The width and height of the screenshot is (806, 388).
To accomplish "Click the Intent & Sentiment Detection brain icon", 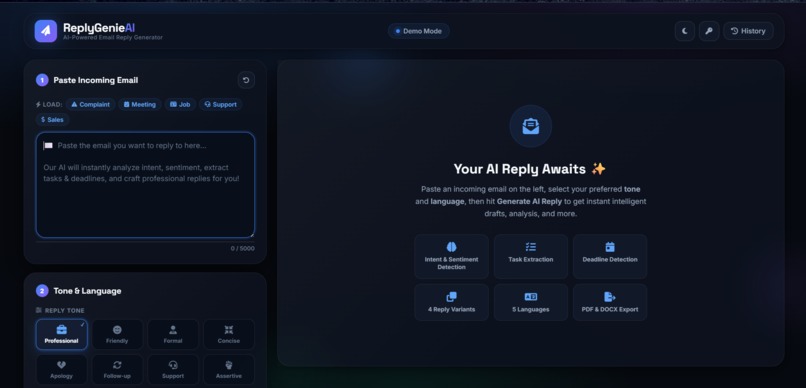I will coord(451,247).
